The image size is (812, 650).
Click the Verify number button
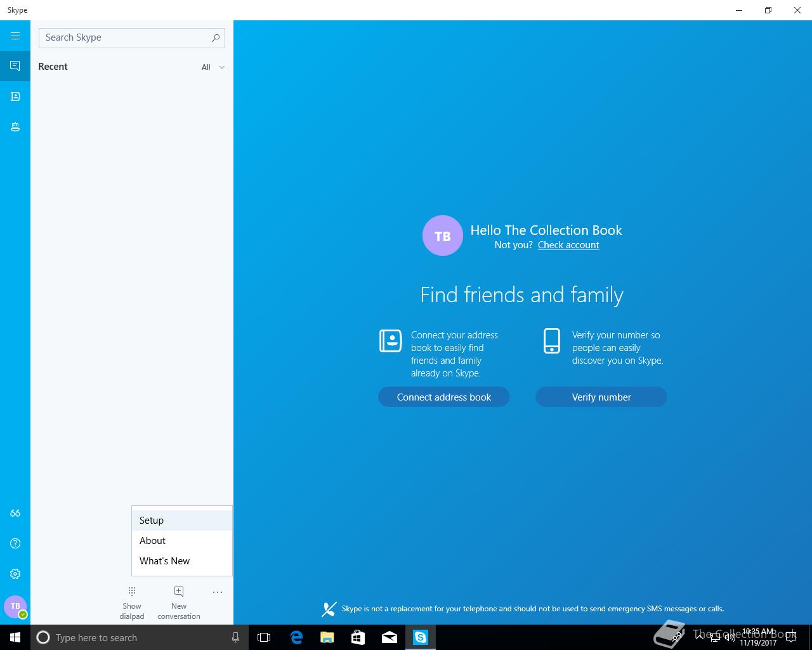click(601, 397)
